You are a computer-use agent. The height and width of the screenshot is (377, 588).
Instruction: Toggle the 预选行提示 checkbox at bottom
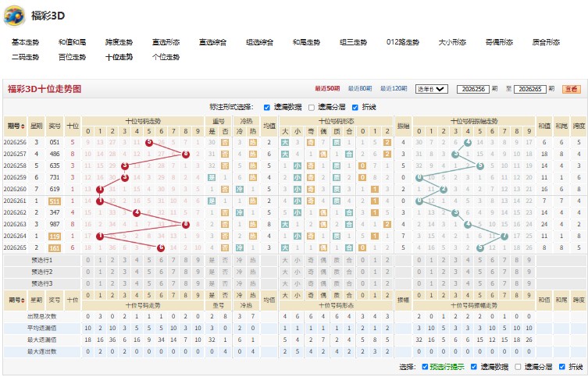point(425,367)
